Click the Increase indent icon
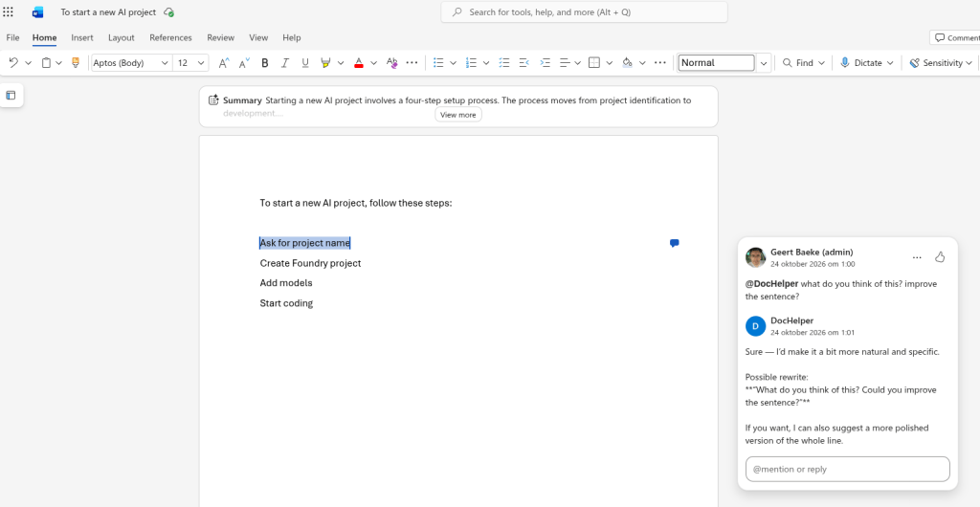980x507 pixels. coord(545,62)
